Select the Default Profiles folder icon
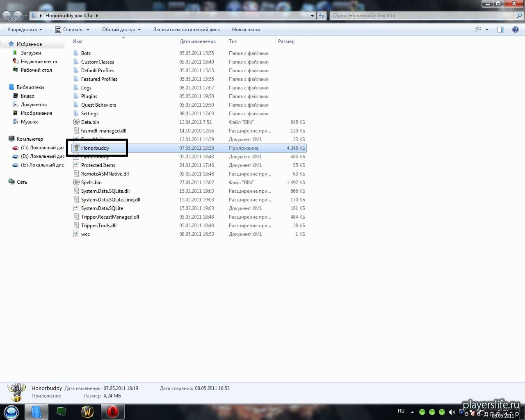The height and width of the screenshot is (420, 525). (x=76, y=71)
